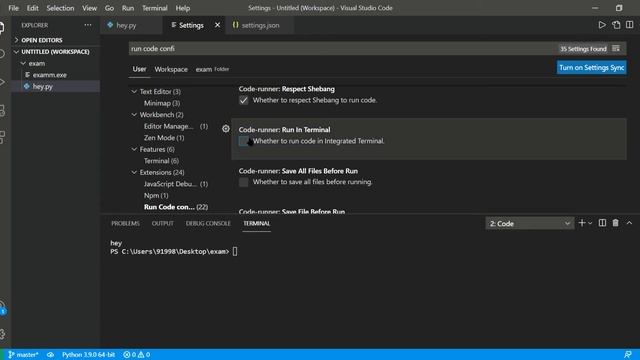Screen dimensions: 640x360
Task: Open the View menu
Action: coord(89,8)
